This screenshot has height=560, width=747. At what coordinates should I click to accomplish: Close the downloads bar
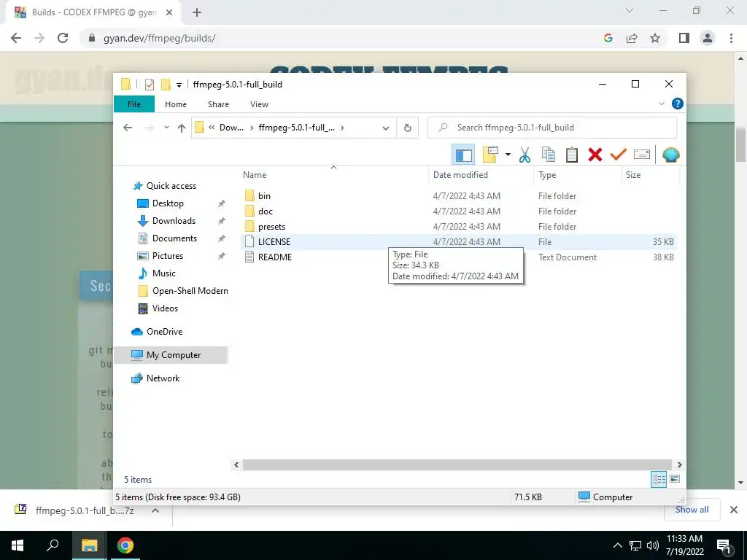[734, 510]
